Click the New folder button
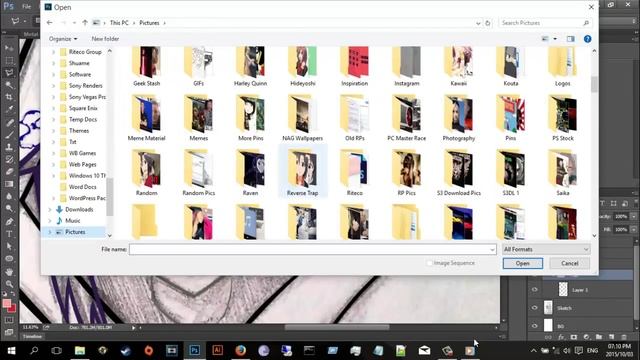This screenshot has width=640, height=360. tap(105, 39)
